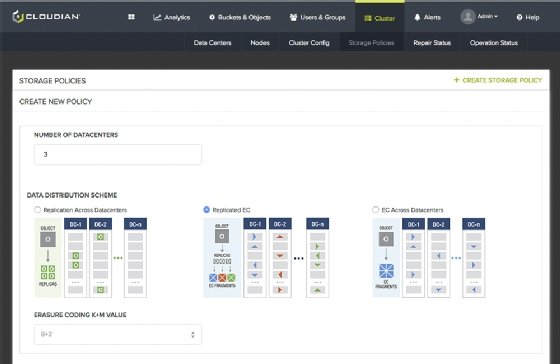The height and width of the screenshot is (364, 560).
Task: Click the Data Distribution Scheme label
Action: click(72, 195)
